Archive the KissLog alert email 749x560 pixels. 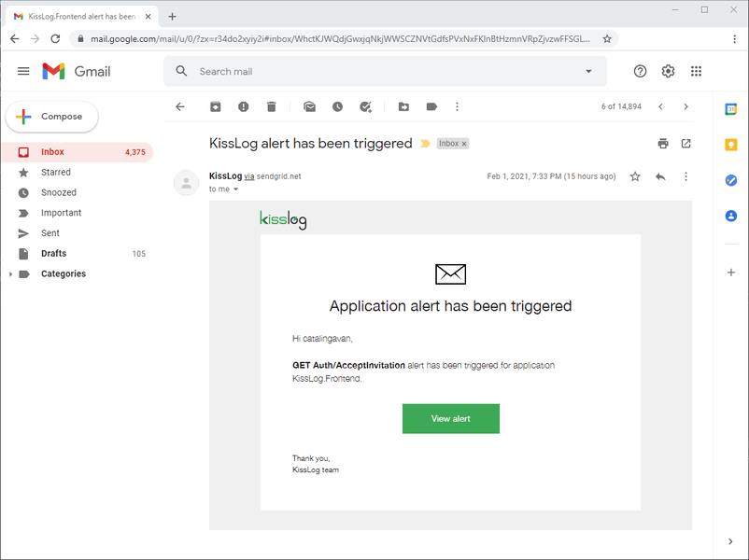tap(215, 106)
